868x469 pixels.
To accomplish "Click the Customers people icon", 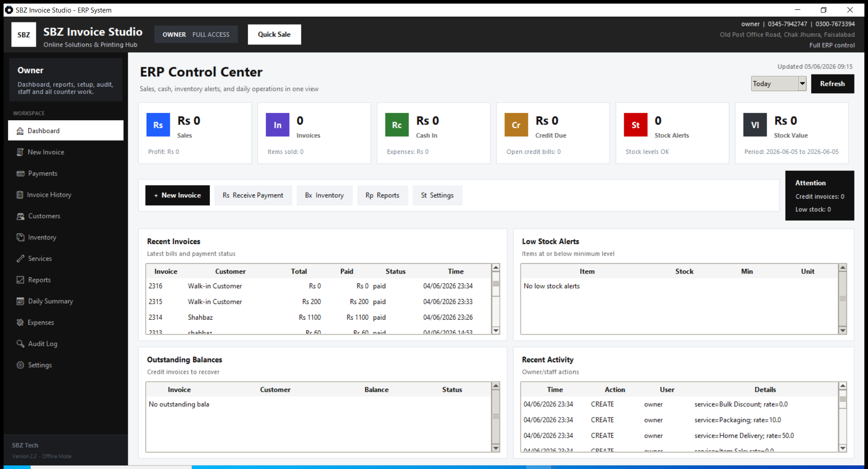I will 20,216.
